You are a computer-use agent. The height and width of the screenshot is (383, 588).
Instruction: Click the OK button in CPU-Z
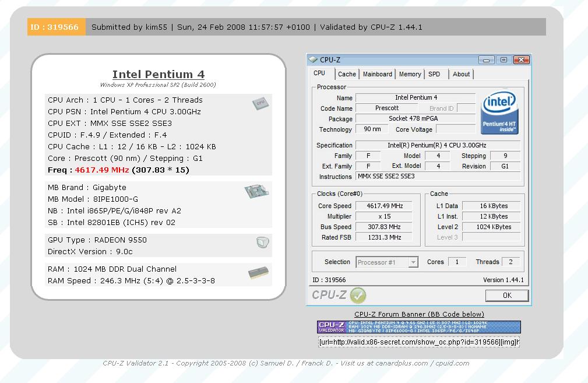pos(507,296)
